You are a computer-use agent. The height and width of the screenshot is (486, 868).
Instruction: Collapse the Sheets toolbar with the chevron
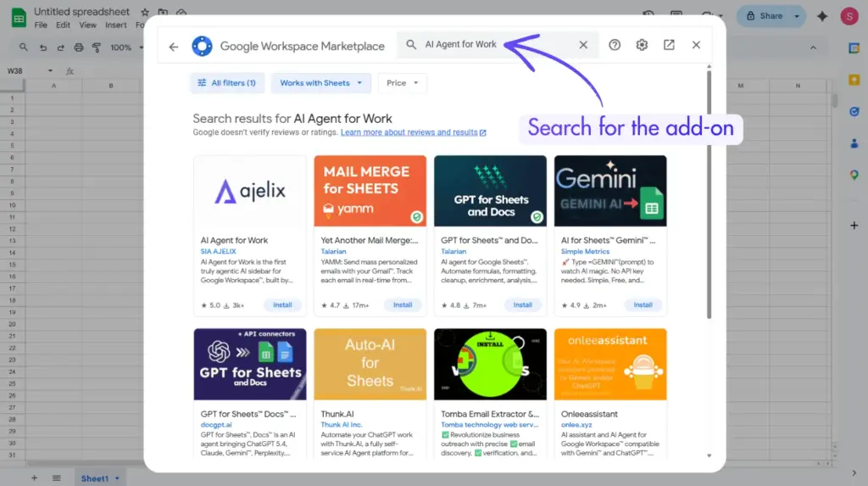click(813, 47)
